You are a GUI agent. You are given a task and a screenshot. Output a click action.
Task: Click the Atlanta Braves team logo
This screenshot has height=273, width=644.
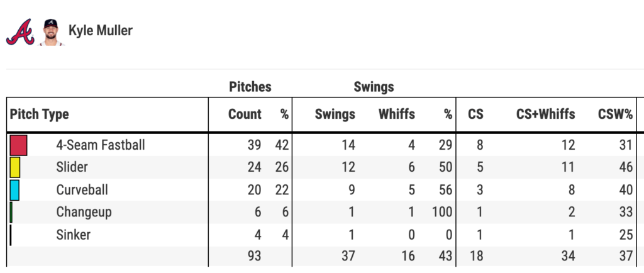point(19,31)
